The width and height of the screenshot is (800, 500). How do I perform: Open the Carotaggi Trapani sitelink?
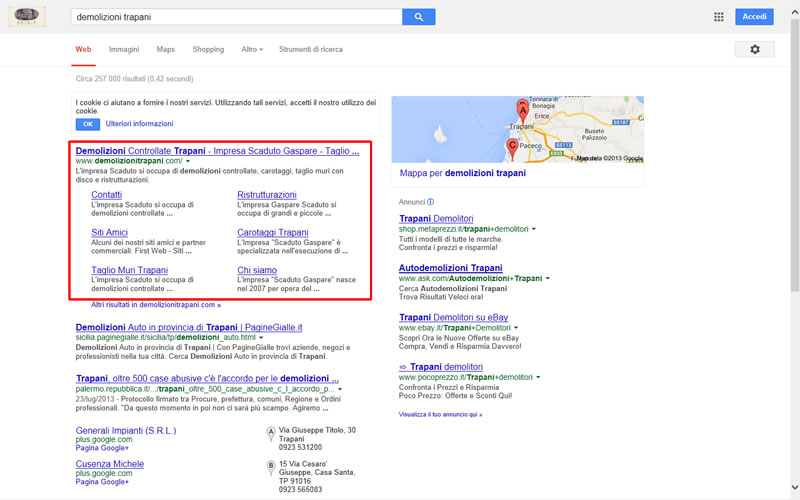(273, 233)
